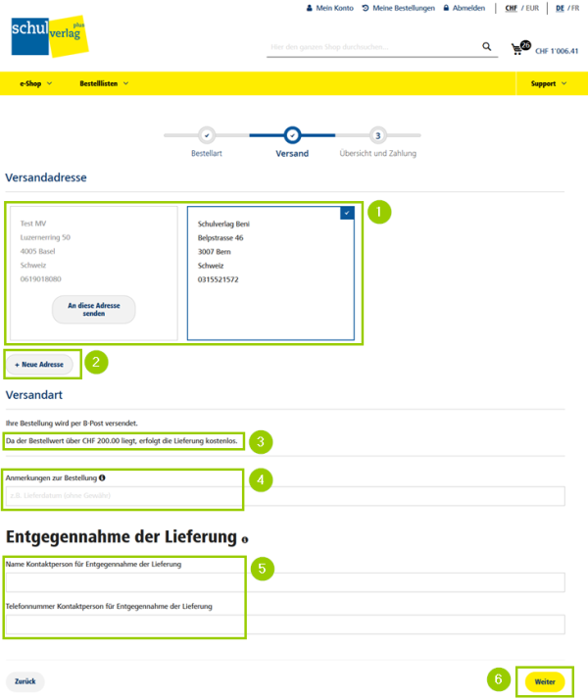This screenshot has width=588, height=700.
Task: Open Mein Konto
Action: 330,8
